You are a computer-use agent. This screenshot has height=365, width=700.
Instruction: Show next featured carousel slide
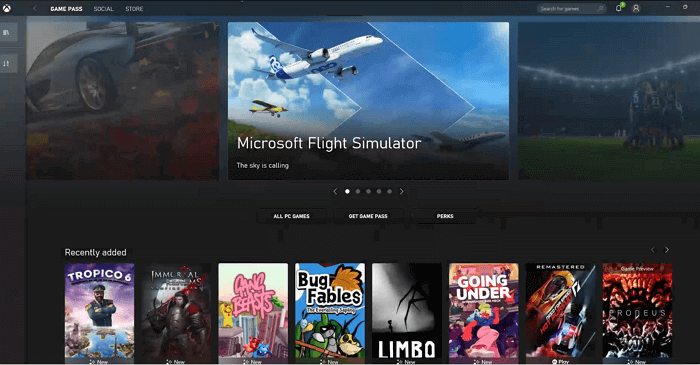tap(401, 191)
